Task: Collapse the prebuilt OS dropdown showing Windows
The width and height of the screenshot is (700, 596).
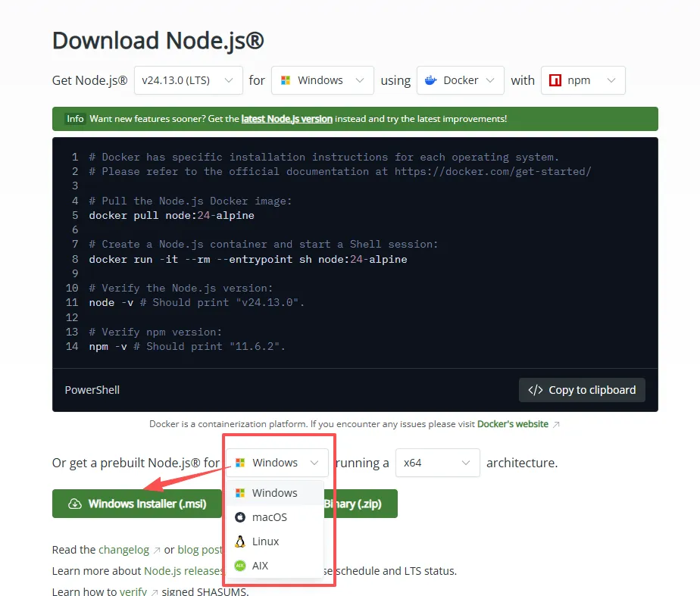Action: (277, 463)
